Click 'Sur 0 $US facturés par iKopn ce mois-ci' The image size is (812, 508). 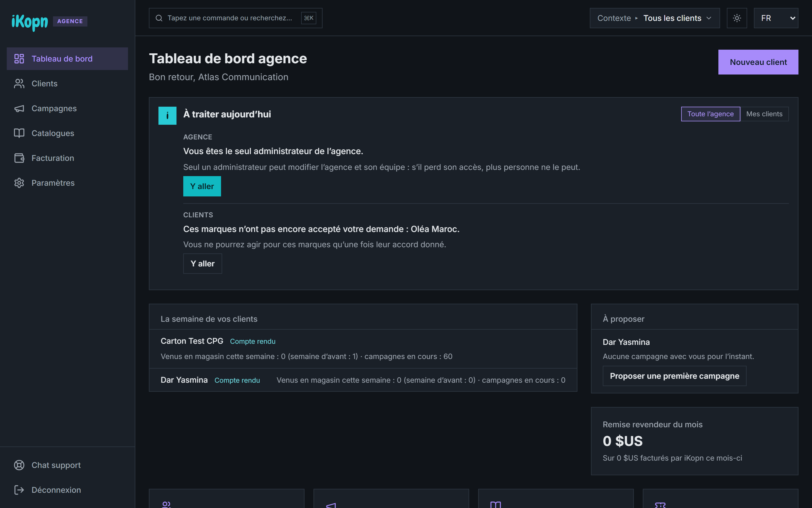672,458
